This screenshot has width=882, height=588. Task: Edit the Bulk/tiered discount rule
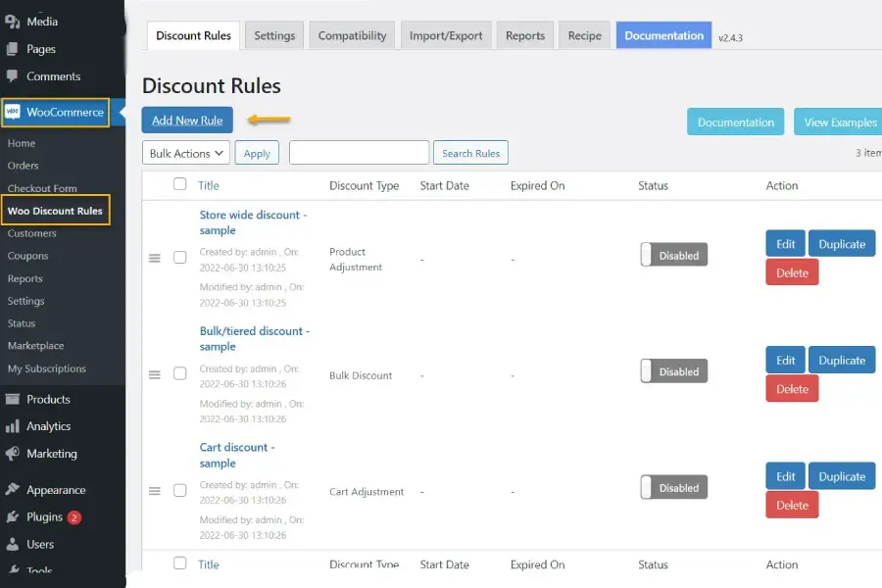click(x=785, y=360)
